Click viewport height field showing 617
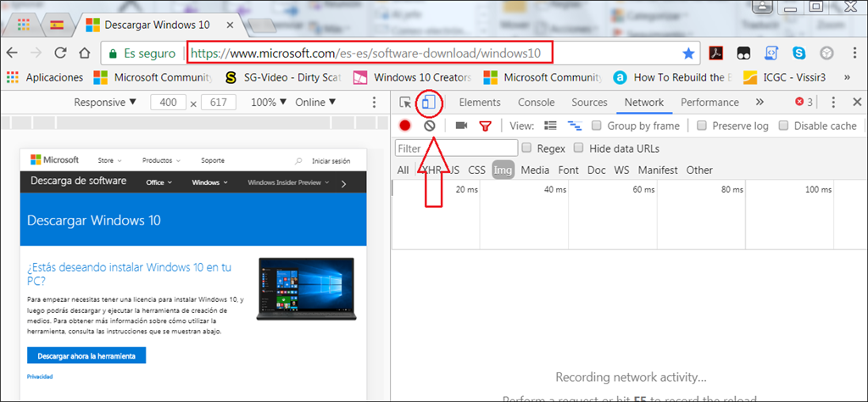This screenshot has width=868, height=402. (219, 103)
